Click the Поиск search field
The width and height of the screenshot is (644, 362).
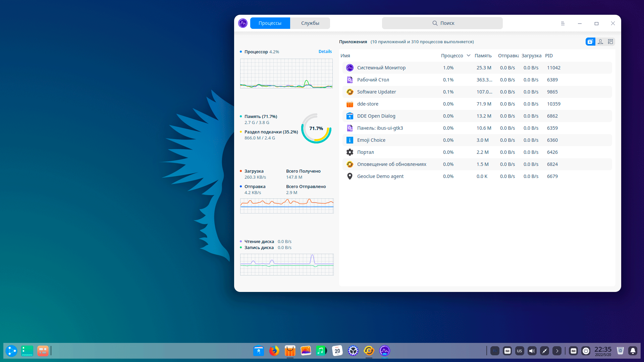(442, 23)
